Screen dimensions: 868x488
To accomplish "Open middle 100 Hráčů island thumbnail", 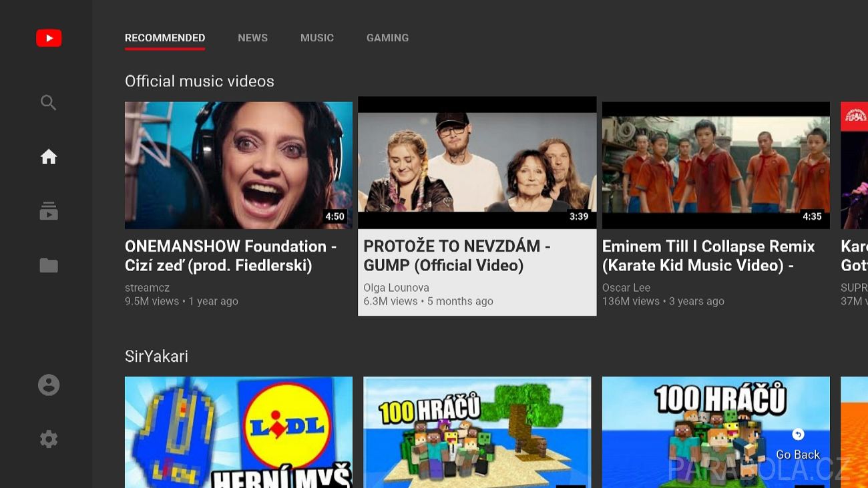I will 477,432.
